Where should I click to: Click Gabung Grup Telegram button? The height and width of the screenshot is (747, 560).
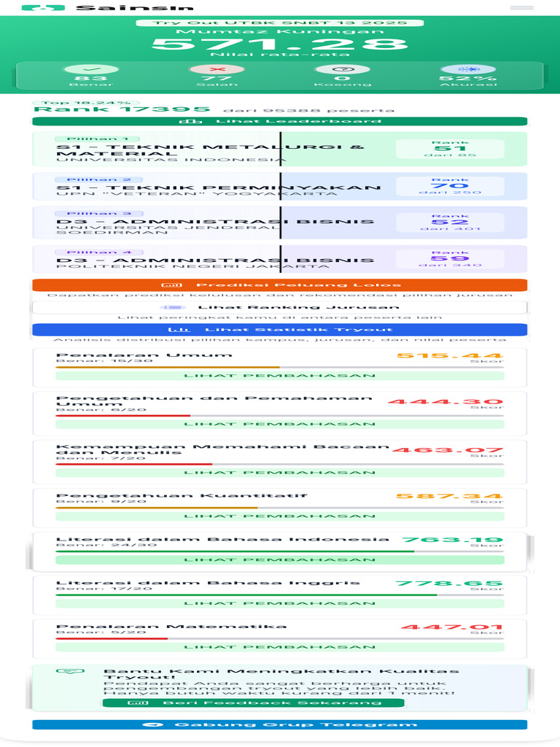(279, 724)
